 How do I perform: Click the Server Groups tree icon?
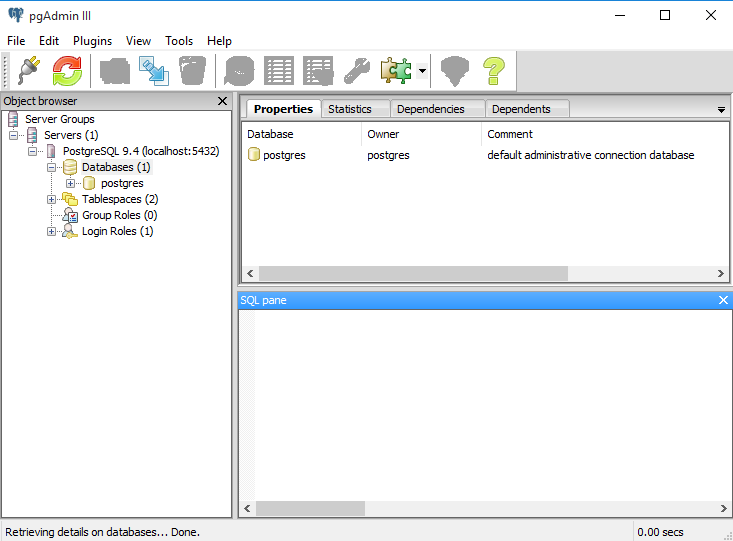coord(13,119)
